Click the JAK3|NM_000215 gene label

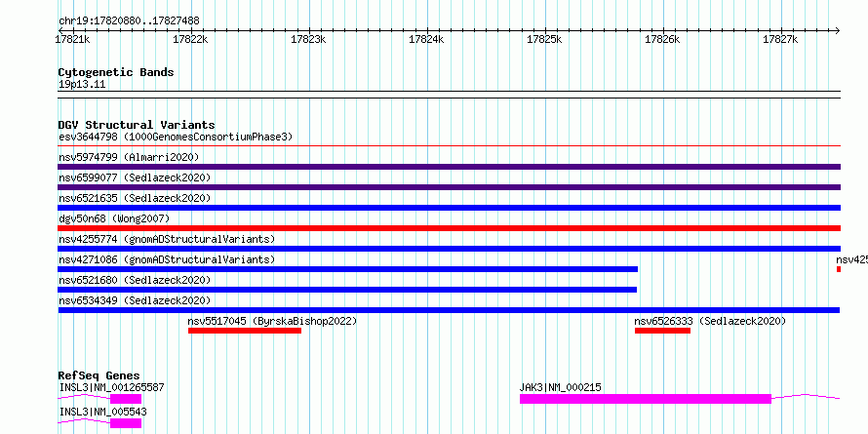(560, 387)
